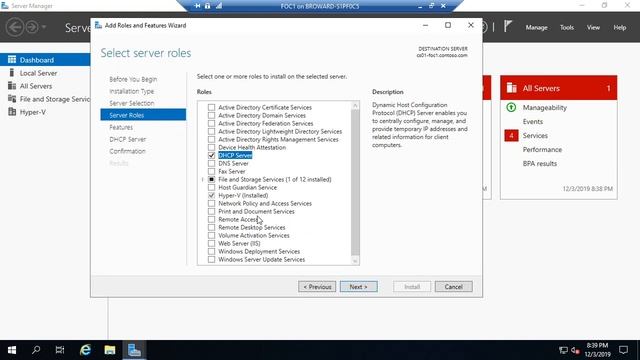This screenshot has height=360, width=640.
Task: Click Server Manager forward arrow button
Action: [32, 27]
